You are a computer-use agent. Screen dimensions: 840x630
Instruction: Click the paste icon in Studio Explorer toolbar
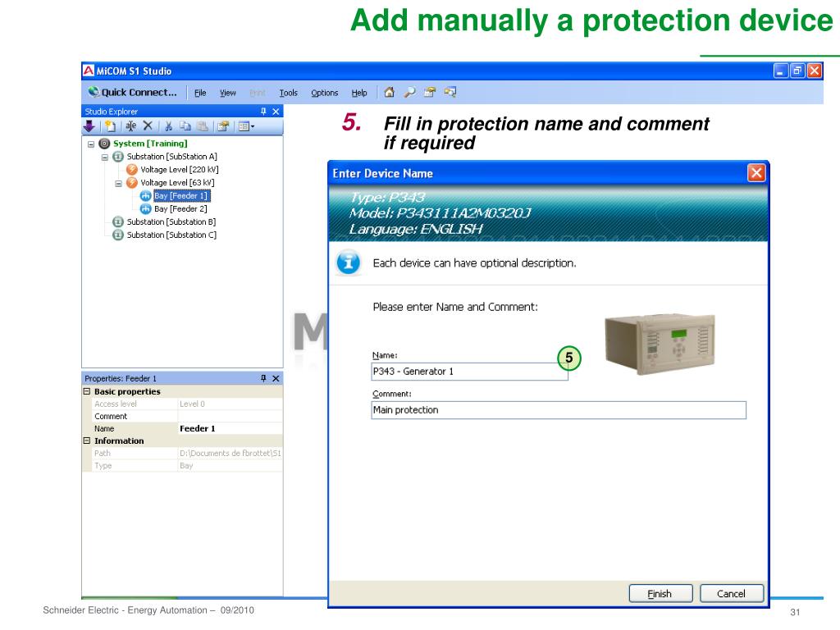click(x=203, y=126)
